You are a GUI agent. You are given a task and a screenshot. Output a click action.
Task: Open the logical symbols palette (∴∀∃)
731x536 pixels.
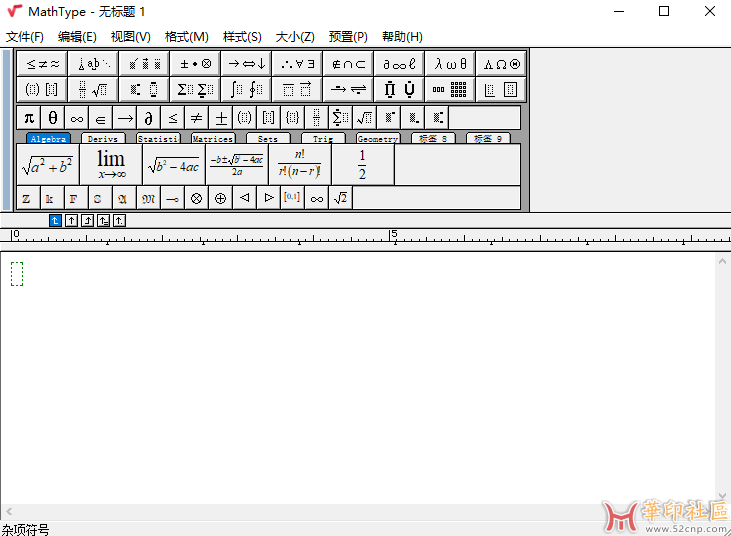point(297,64)
